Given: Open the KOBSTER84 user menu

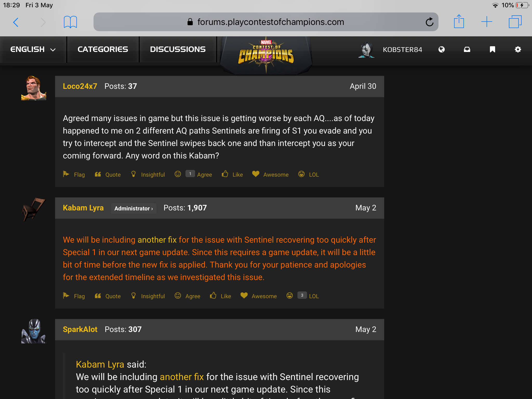Looking at the screenshot, I should 402,50.
